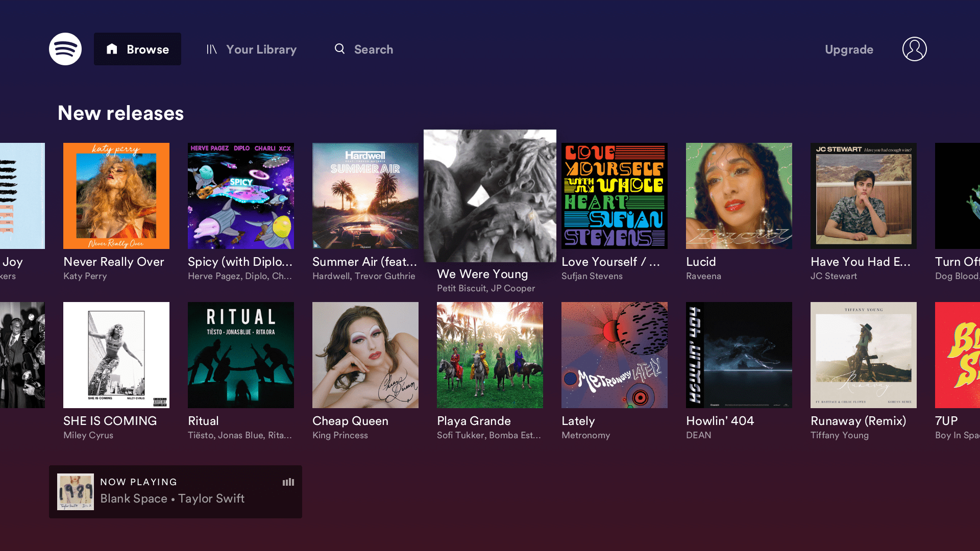Click the 'Ritual' title text
Image resolution: width=980 pixels, height=551 pixels.
203,421
